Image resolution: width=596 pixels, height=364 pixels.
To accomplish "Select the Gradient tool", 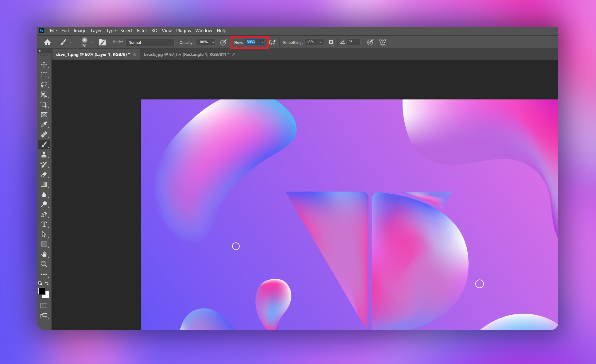I will [x=44, y=184].
